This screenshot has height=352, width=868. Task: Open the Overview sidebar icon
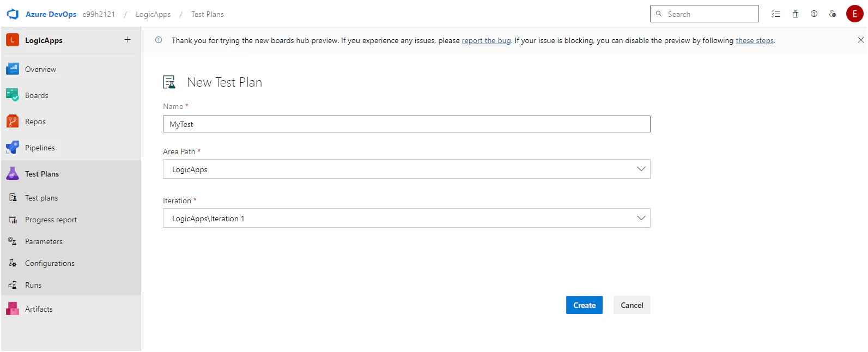pos(13,69)
